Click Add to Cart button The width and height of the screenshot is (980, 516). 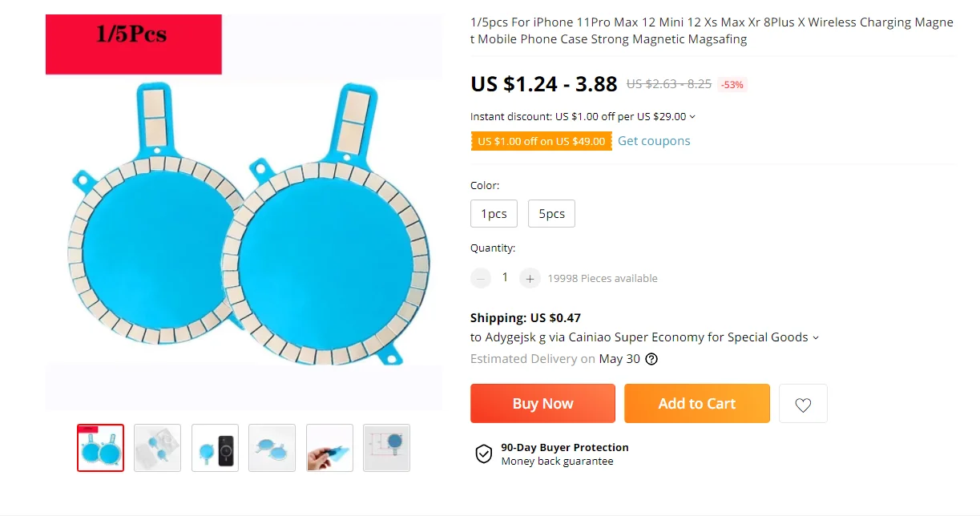click(x=696, y=404)
